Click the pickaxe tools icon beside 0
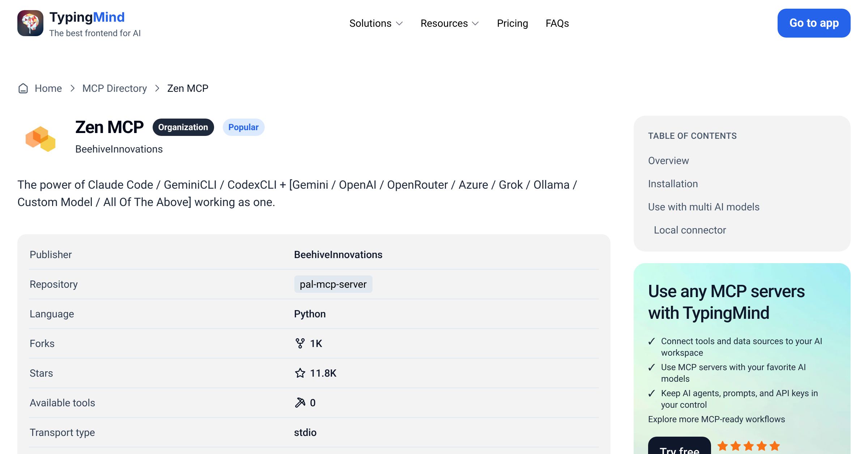 (300, 403)
